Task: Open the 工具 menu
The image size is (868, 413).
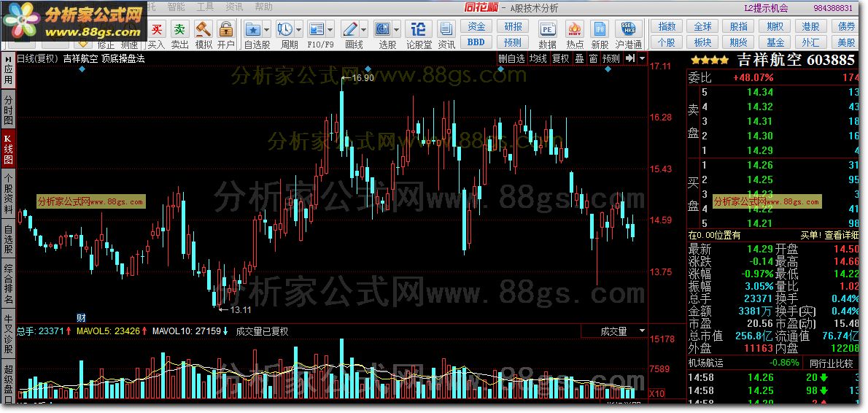Action: [x=205, y=7]
